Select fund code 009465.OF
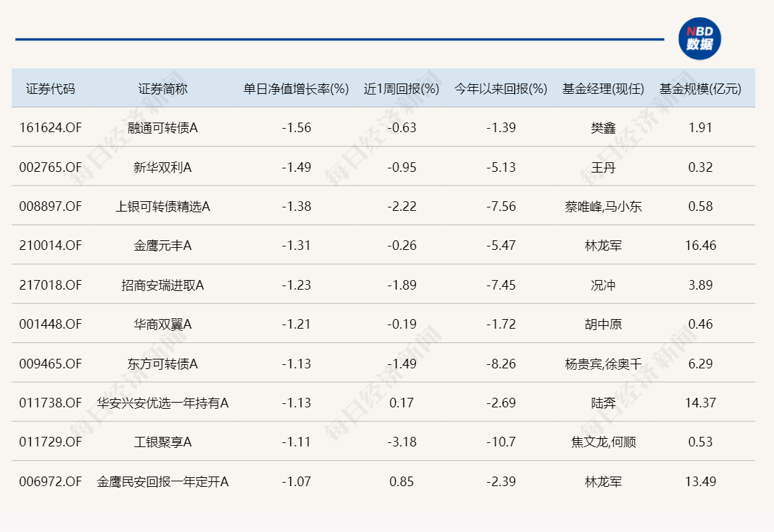Image resolution: width=774 pixels, height=532 pixels. pos(51,364)
